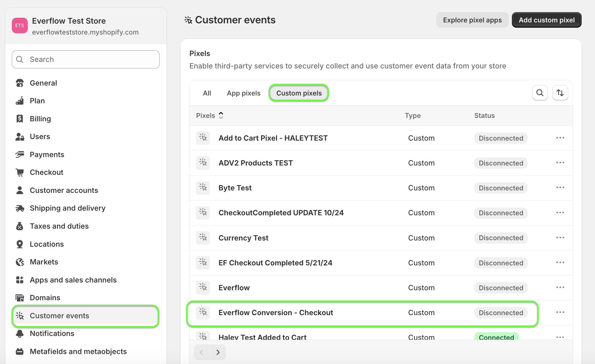
Task: Go to the next page of pixels
Action: point(218,352)
